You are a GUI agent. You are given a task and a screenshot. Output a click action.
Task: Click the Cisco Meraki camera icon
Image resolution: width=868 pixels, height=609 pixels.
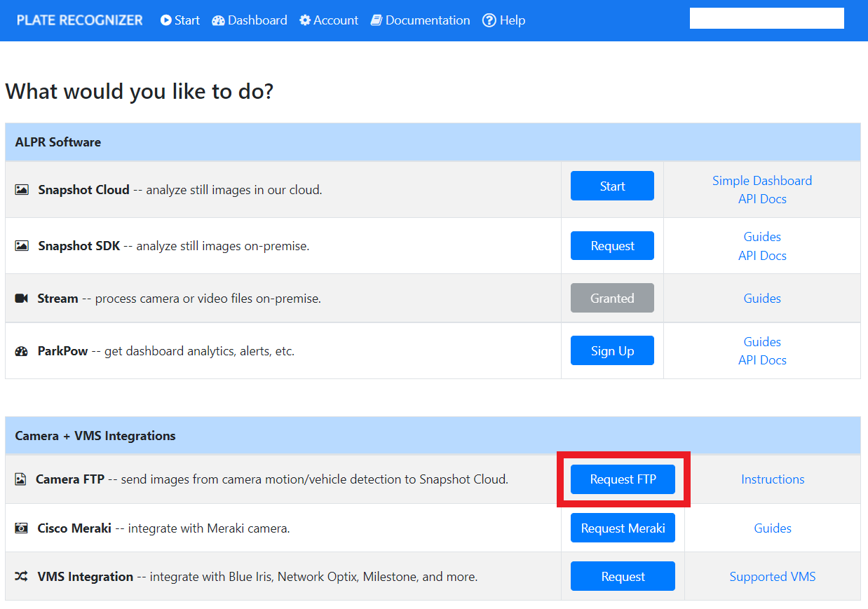click(x=22, y=528)
